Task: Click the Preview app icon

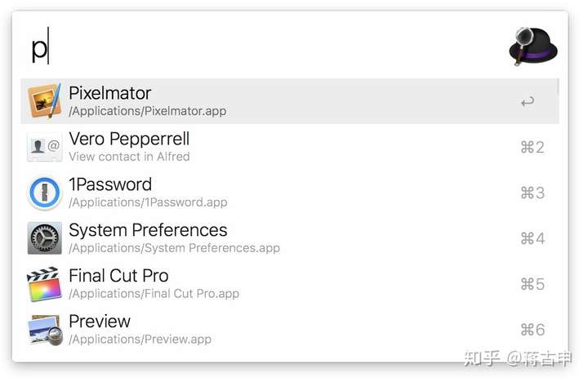Action: pyautogui.click(x=44, y=330)
